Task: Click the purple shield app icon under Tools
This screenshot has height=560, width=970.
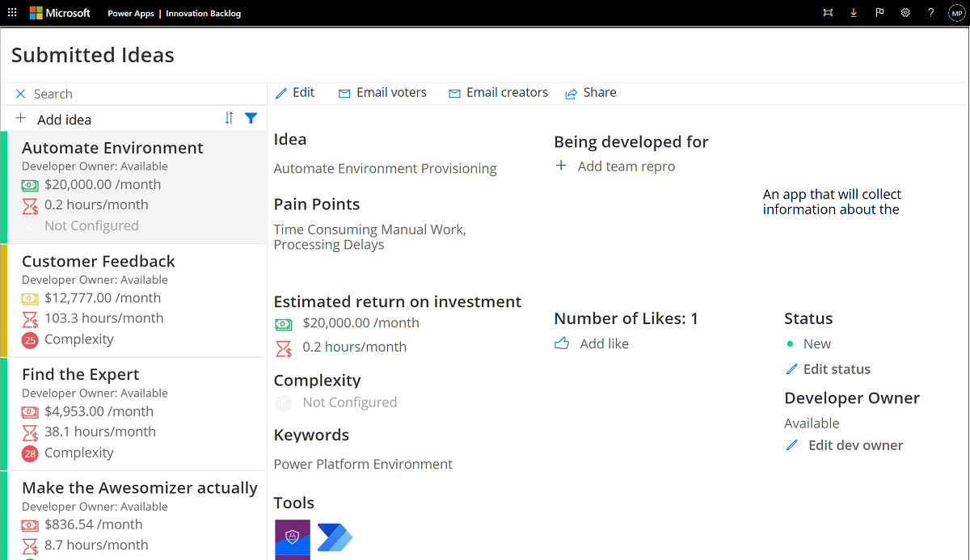Action: pyautogui.click(x=292, y=538)
